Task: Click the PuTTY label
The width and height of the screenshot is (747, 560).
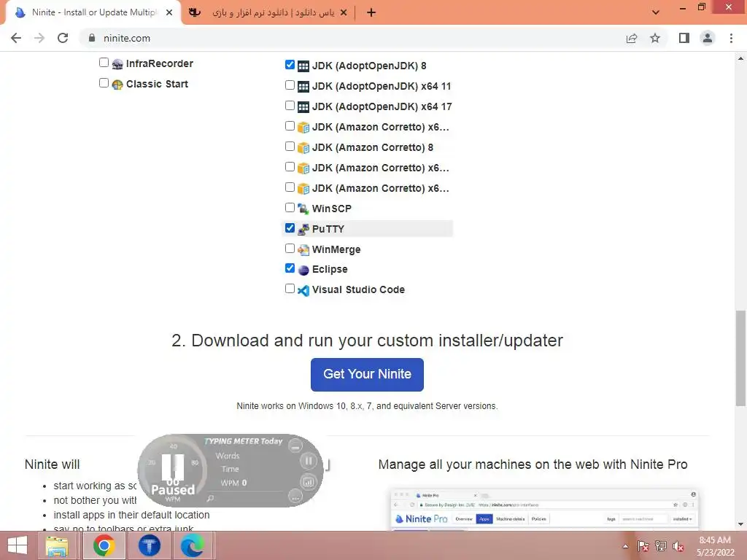Action: pos(328,229)
